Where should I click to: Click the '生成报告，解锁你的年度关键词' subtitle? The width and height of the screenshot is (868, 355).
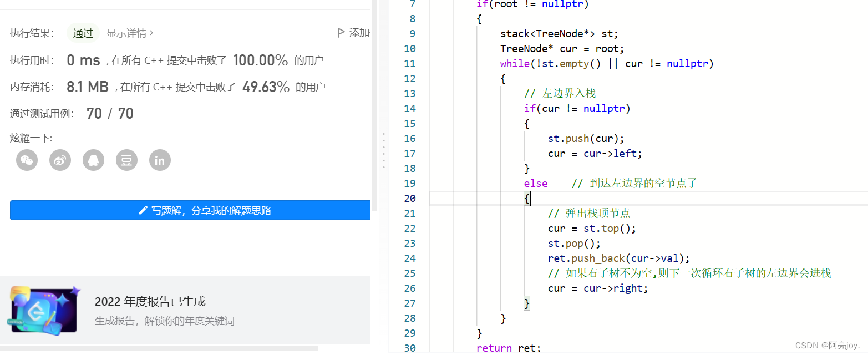(x=165, y=321)
